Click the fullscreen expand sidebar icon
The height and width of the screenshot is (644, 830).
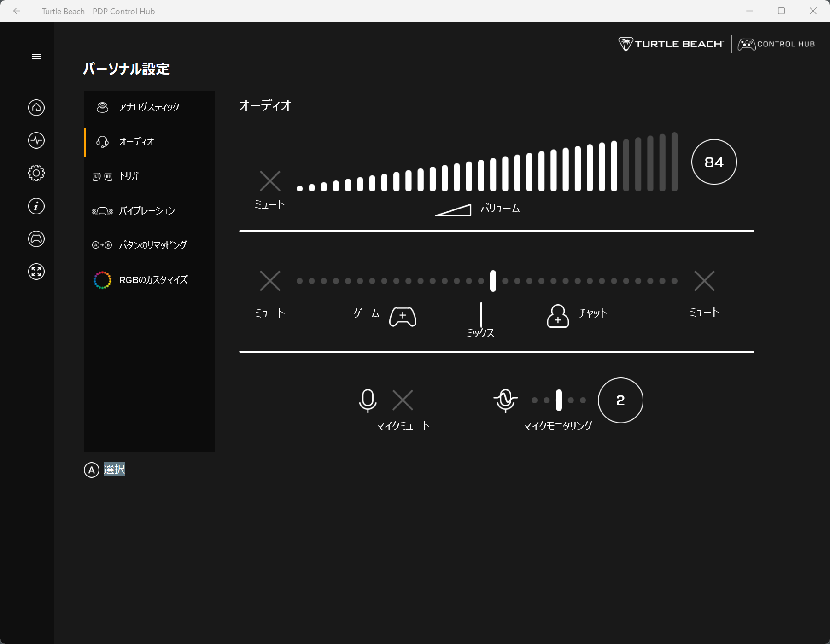point(36,272)
